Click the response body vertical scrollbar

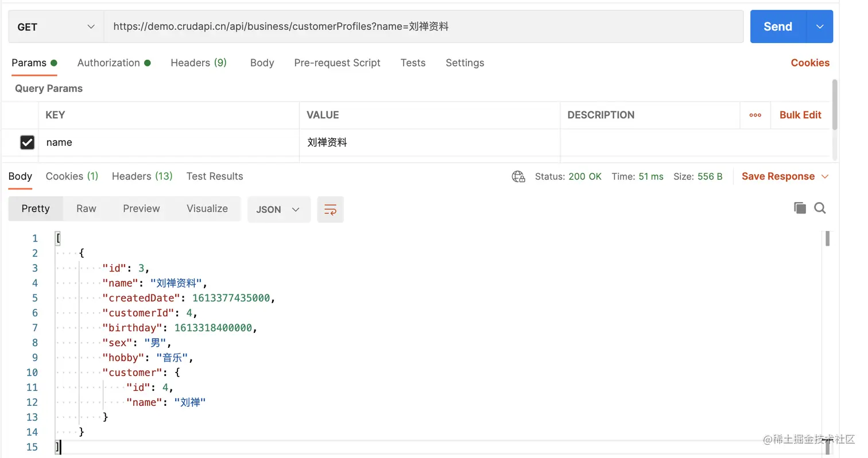click(x=827, y=238)
